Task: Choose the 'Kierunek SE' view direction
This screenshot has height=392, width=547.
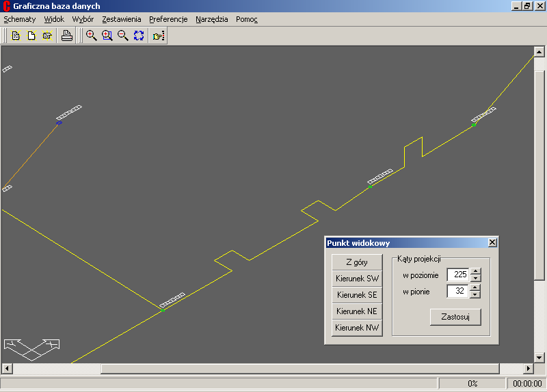Action: pyautogui.click(x=357, y=295)
